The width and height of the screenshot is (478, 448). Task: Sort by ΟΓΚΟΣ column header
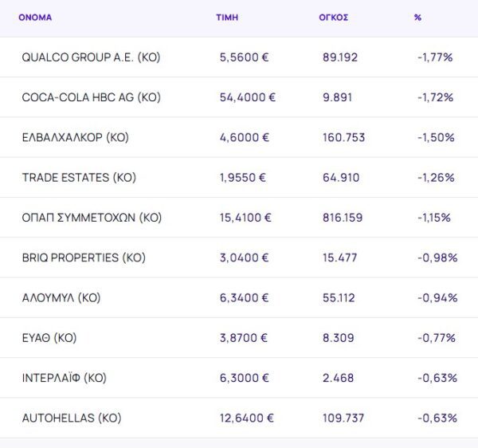pyautogui.click(x=331, y=17)
